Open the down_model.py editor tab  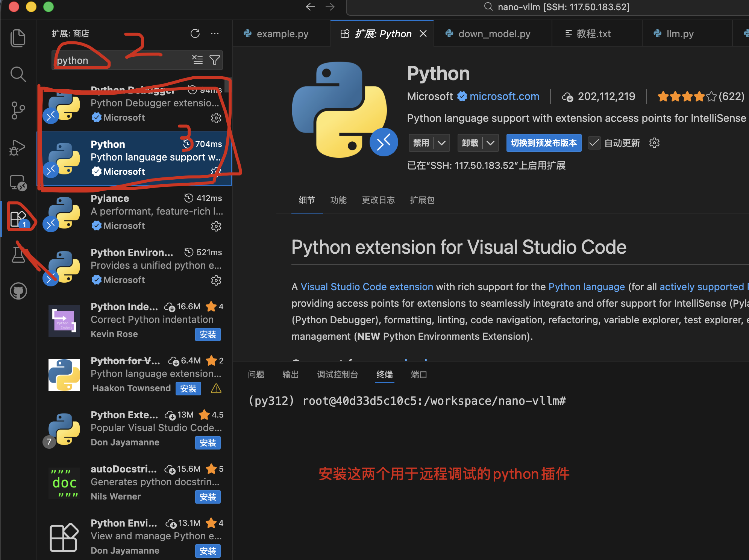[494, 34]
